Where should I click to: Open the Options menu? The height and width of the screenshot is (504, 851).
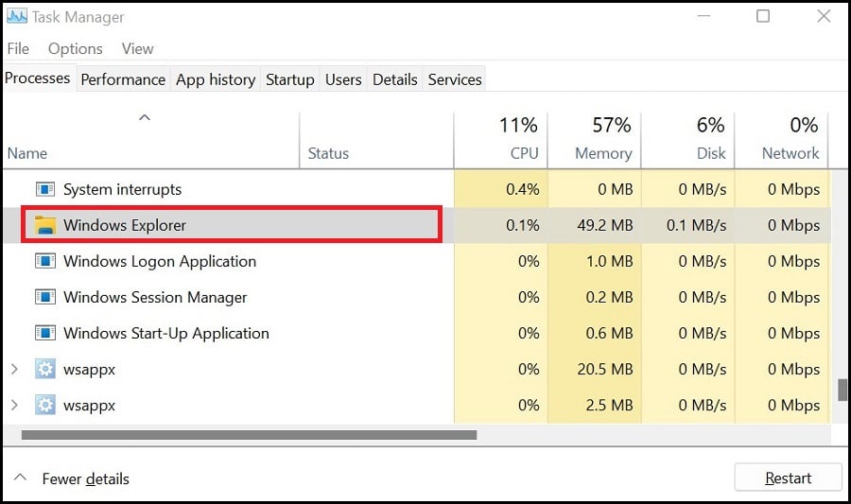[x=76, y=49]
